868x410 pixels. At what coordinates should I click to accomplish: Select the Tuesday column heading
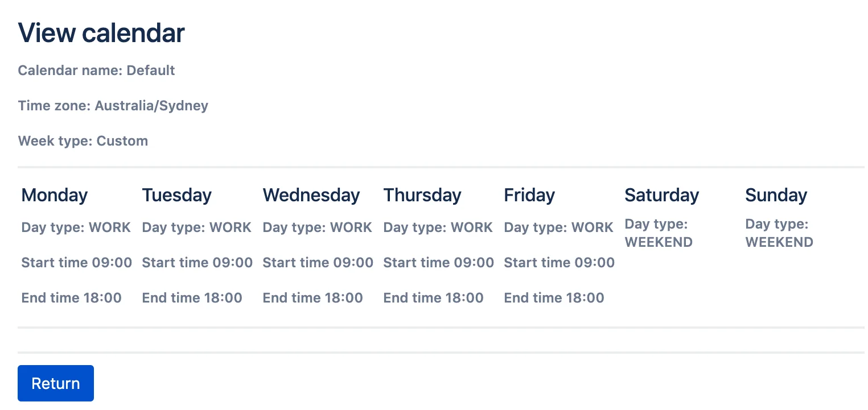point(176,195)
